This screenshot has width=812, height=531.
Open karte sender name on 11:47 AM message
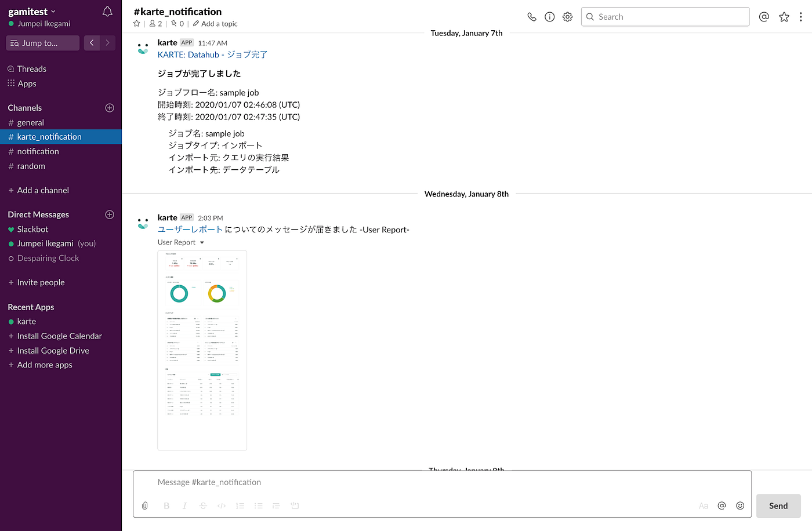tap(167, 42)
